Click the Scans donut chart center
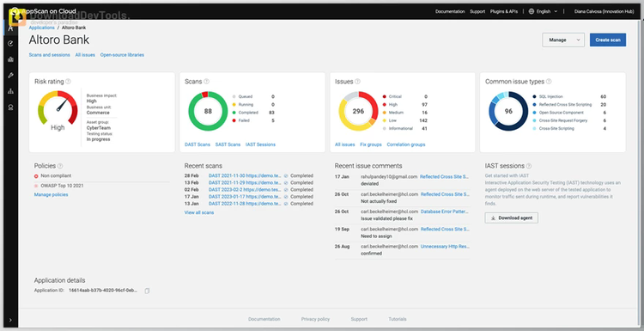 tap(208, 111)
